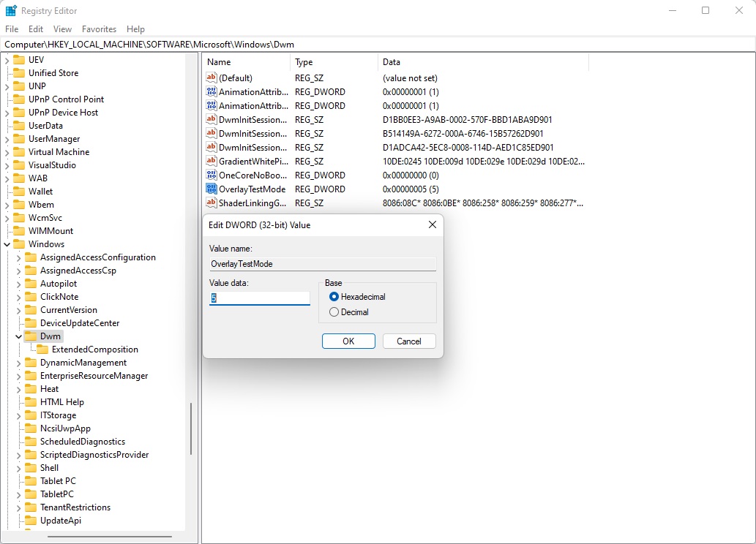Select the EnterpriseResourceManager tree item
Viewport: 756px width, 544px height.
(94, 376)
